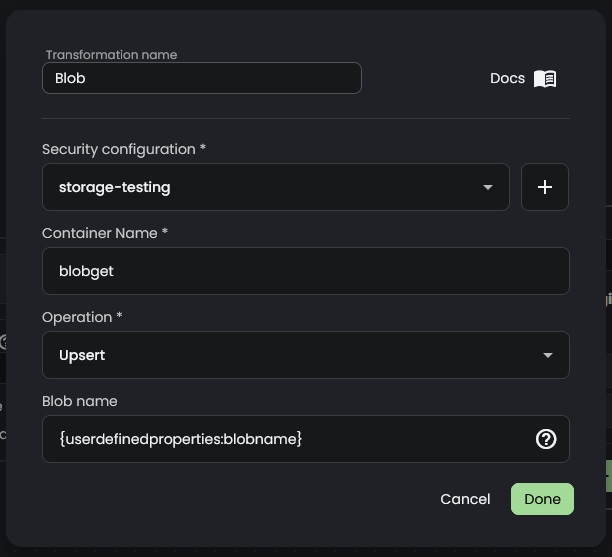Image resolution: width=612 pixels, height=557 pixels.
Task: Click the Blob name label
Action: click(x=79, y=401)
